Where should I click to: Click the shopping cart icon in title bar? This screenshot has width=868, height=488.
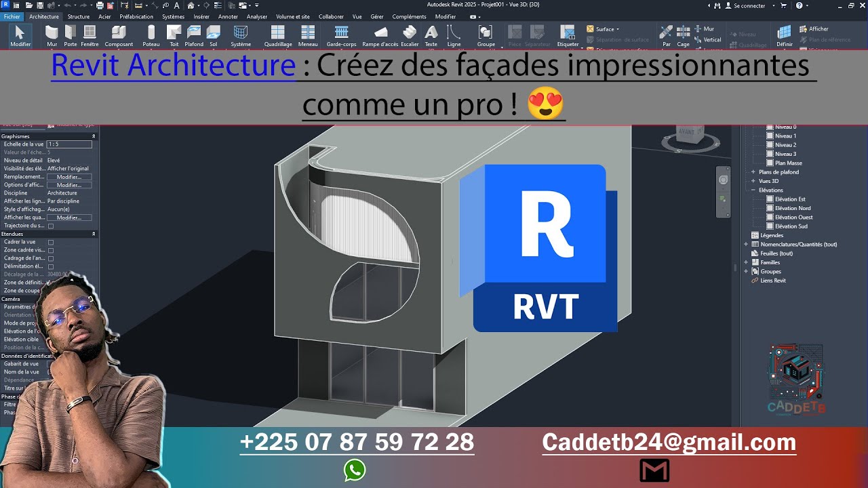tap(783, 5)
